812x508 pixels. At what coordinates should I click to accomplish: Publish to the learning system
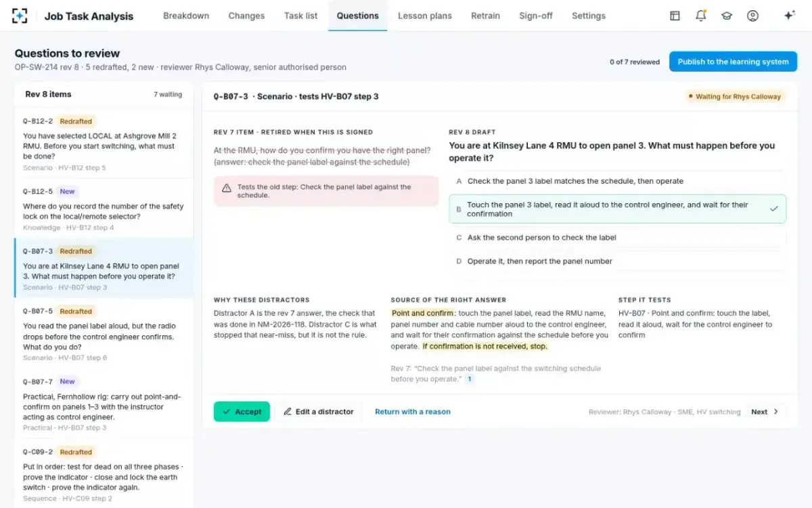(733, 62)
